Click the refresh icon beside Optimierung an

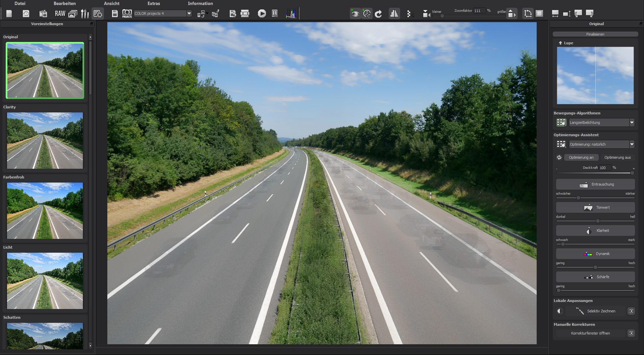tap(559, 157)
